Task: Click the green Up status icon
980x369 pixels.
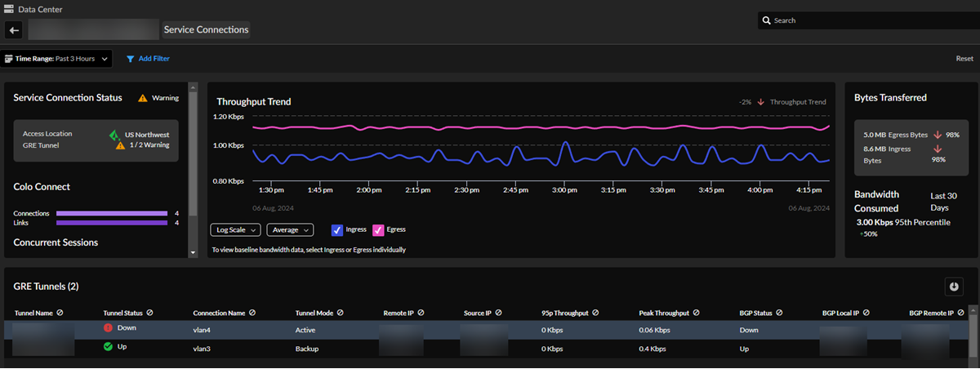Action: click(x=108, y=347)
